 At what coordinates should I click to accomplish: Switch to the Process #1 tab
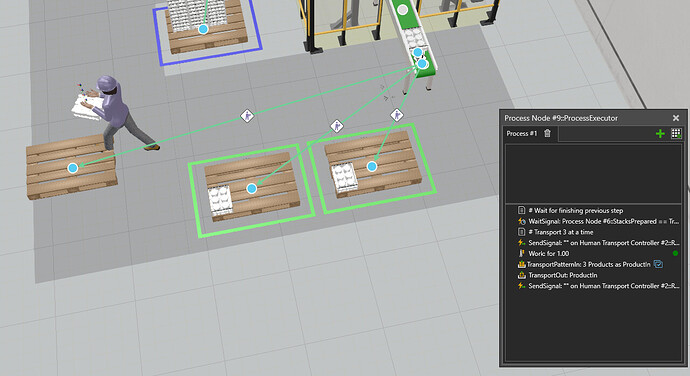pos(522,133)
